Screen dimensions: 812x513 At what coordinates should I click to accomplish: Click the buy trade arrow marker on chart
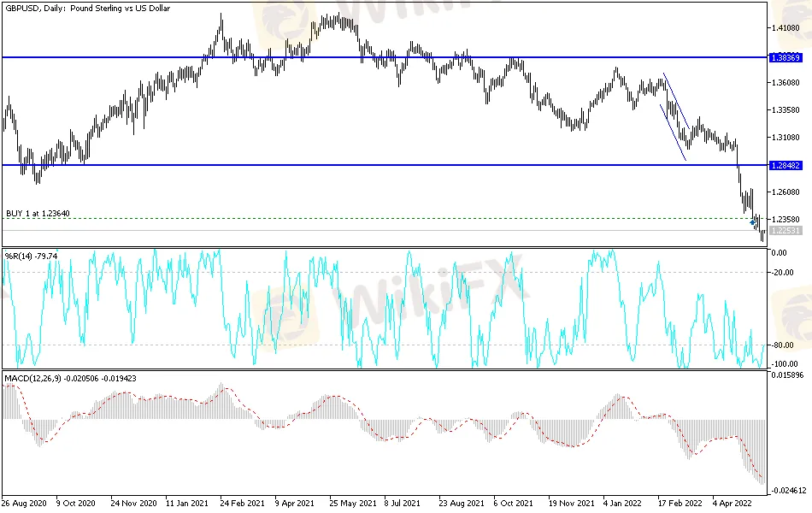[752, 222]
